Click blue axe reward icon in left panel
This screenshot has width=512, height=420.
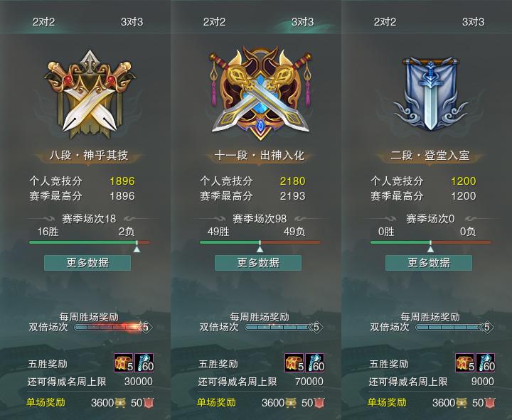click(144, 362)
